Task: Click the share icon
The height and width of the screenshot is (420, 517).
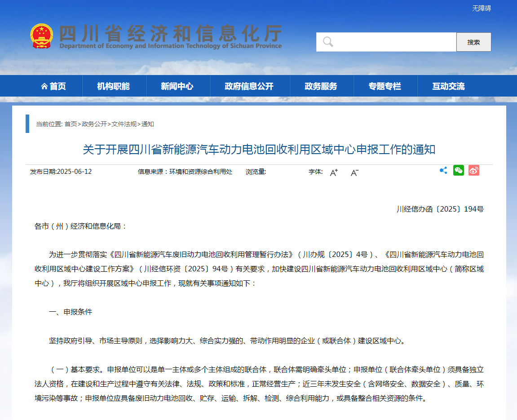Action: point(443,170)
